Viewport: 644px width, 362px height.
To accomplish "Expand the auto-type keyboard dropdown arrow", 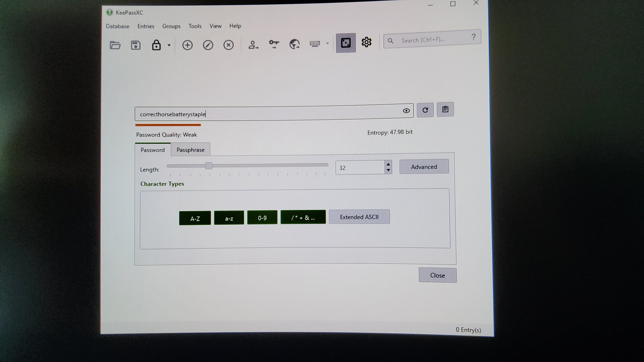I will click(x=328, y=43).
